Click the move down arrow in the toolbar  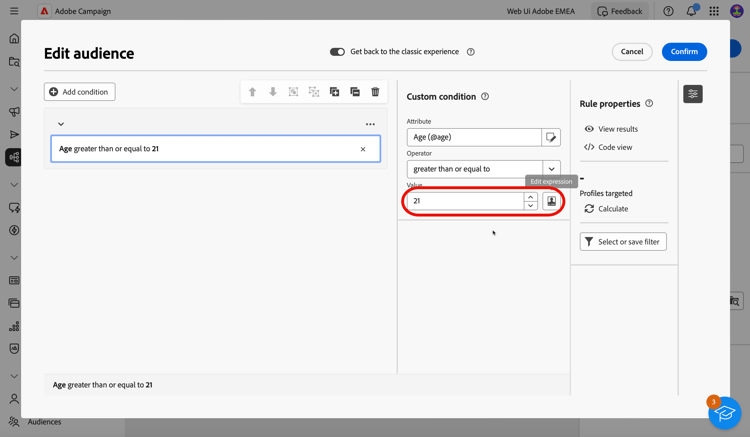click(x=273, y=92)
